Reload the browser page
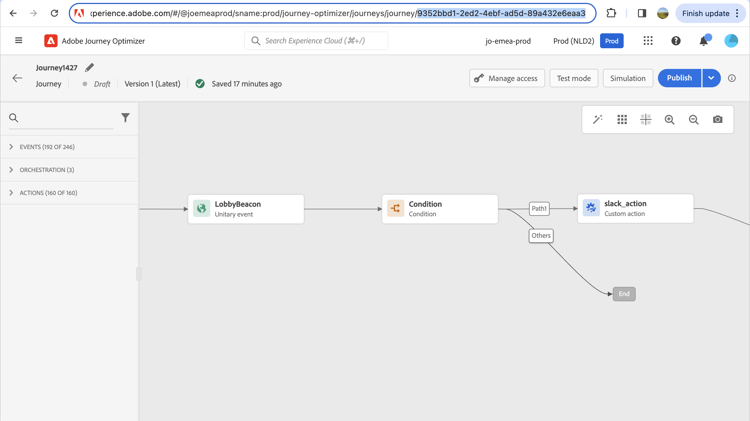750x421 pixels. pyautogui.click(x=54, y=13)
